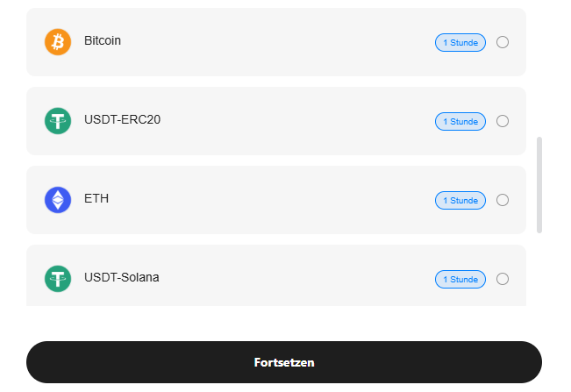Pick the USDT-Solana radio button

click(x=503, y=279)
